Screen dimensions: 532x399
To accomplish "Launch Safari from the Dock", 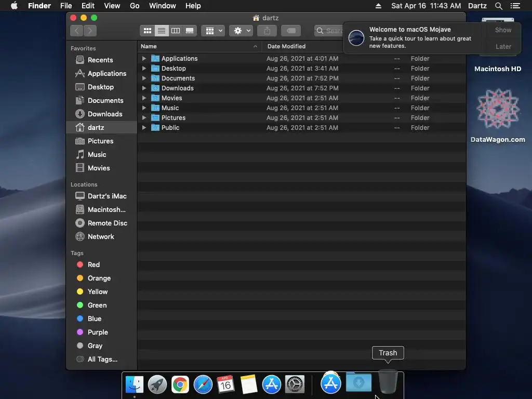I will (203, 384).
